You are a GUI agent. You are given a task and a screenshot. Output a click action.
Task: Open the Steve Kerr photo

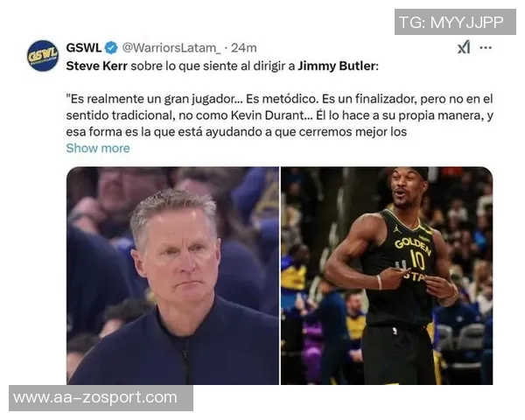tap(172, 276)
